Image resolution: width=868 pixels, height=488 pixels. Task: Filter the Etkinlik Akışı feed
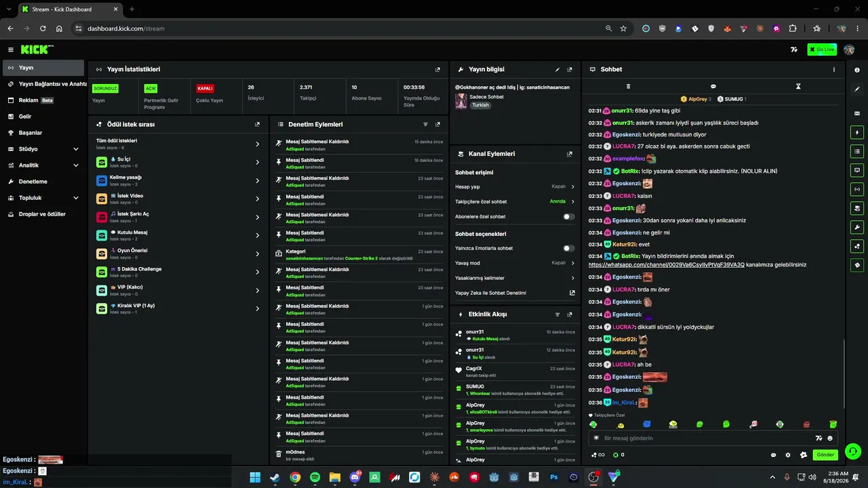pos(557,314)
